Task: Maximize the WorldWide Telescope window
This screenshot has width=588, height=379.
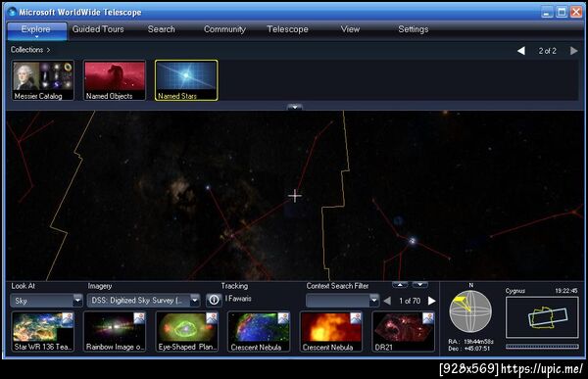Action: point(562,12)
